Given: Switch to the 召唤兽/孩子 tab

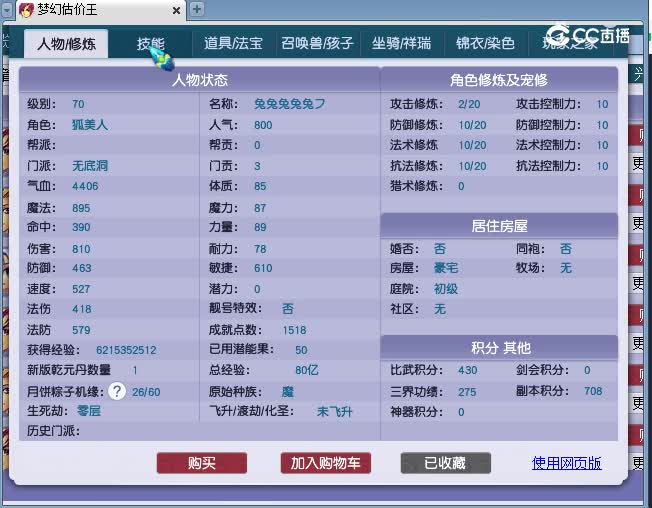Looking at the screenshot, I should (x=317, y=43).
